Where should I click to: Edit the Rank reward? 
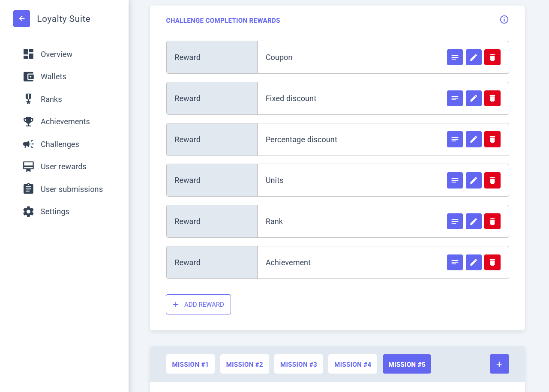click(x=474, y=221)
